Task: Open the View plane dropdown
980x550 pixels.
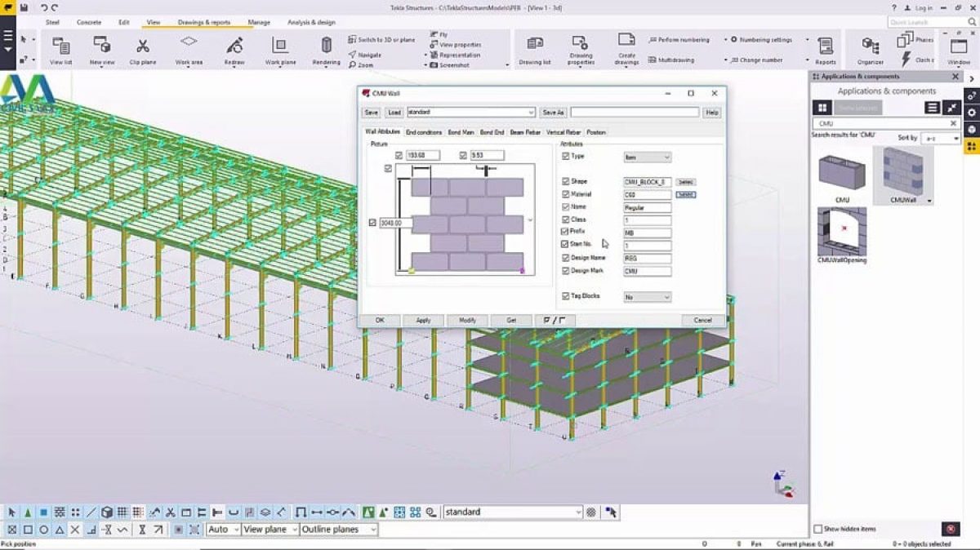Action: 270,530
